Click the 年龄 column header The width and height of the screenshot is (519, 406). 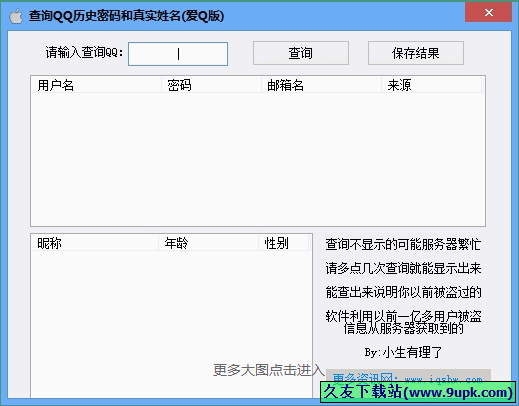click(x=208, y=243)
